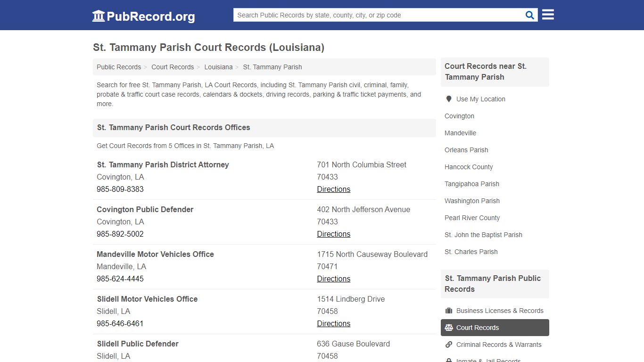Click the scales icon beside Court Records
This screenshot has height=362, width=644.
pos(449,328)
